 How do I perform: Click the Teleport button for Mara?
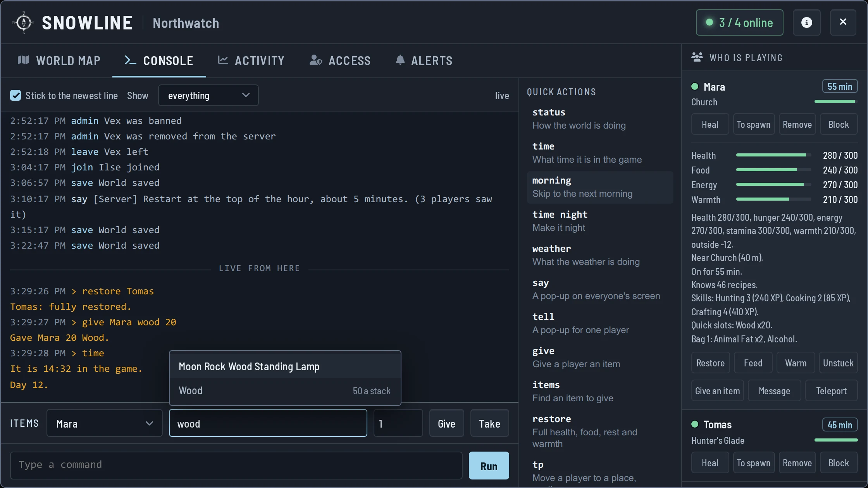pyautogui.click(x=831, y=390)
